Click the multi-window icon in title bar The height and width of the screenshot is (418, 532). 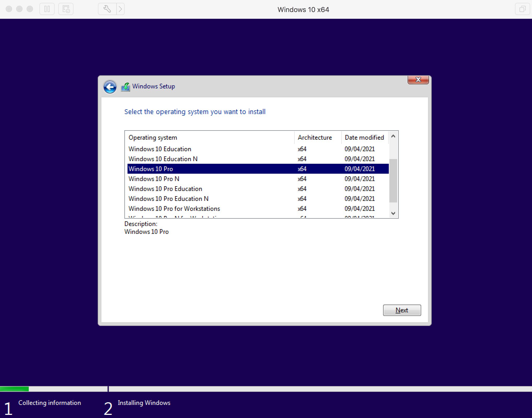click(522, 9)
